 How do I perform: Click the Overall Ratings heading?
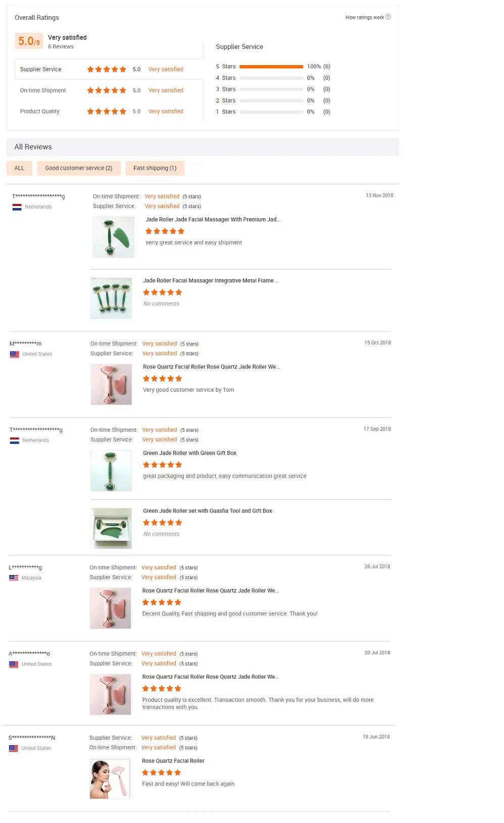pyautogui.click(x=36, y=17)
